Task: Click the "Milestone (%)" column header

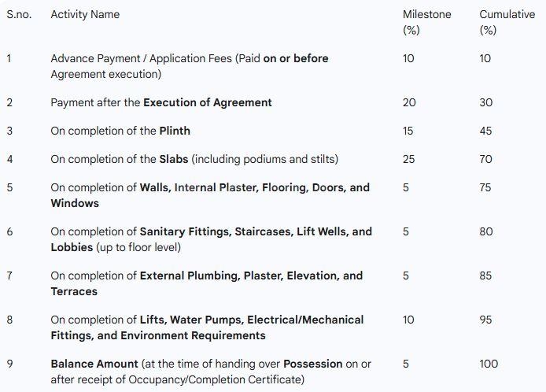Action: click(x=426, y=22)
